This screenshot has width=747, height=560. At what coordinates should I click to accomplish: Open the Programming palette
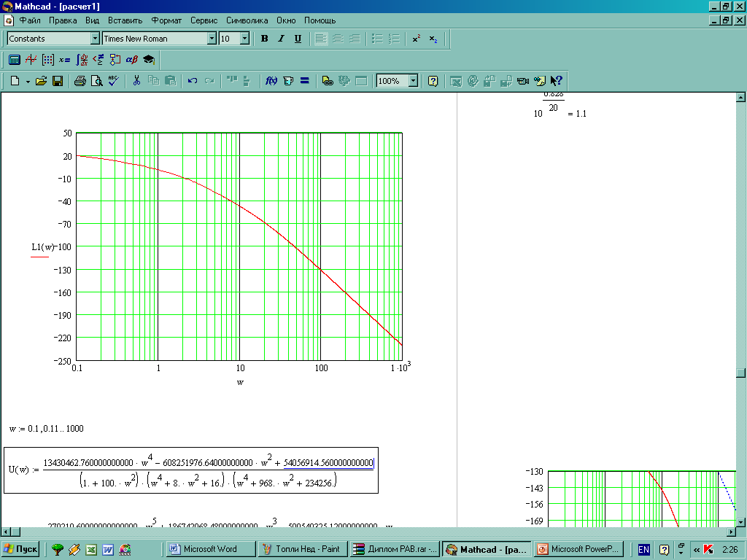[x=115, y=60]
